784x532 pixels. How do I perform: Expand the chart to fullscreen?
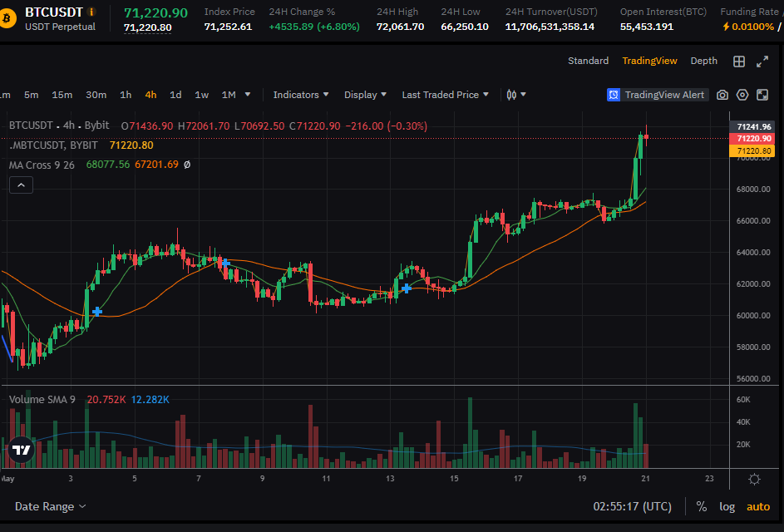click(x=762, y=61)
